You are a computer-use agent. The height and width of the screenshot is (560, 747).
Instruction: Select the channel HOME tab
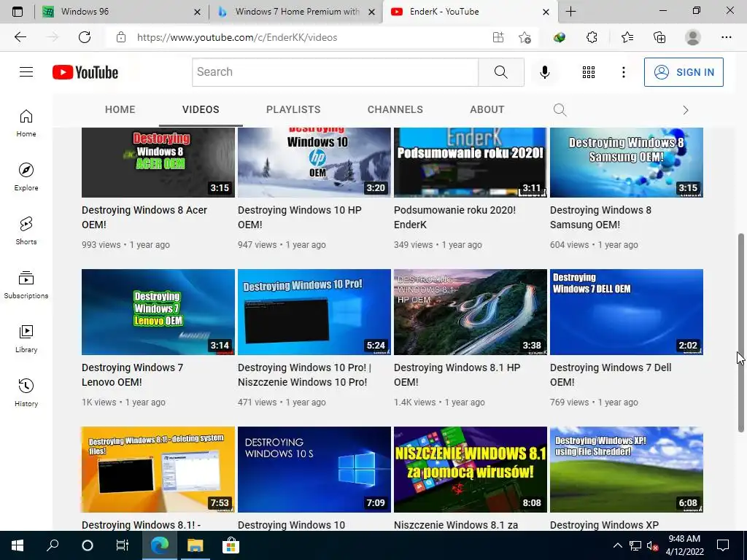tap(120, 109)
